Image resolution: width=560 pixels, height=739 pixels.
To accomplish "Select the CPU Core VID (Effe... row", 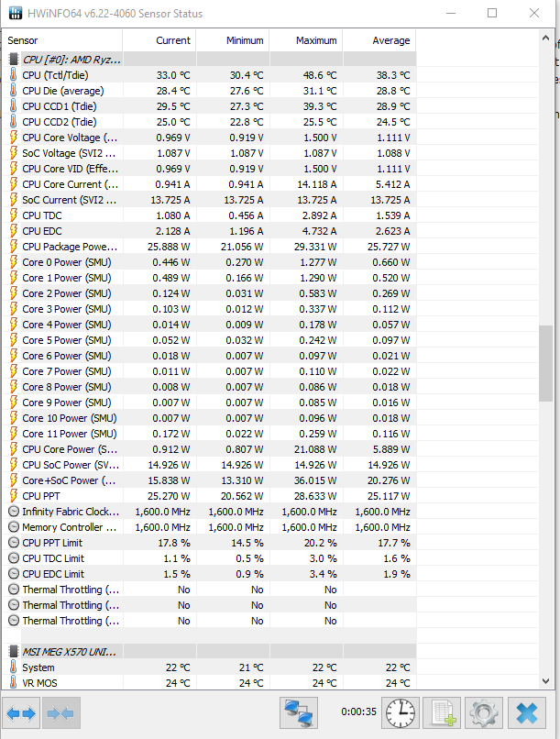I will tap(210, 169).
